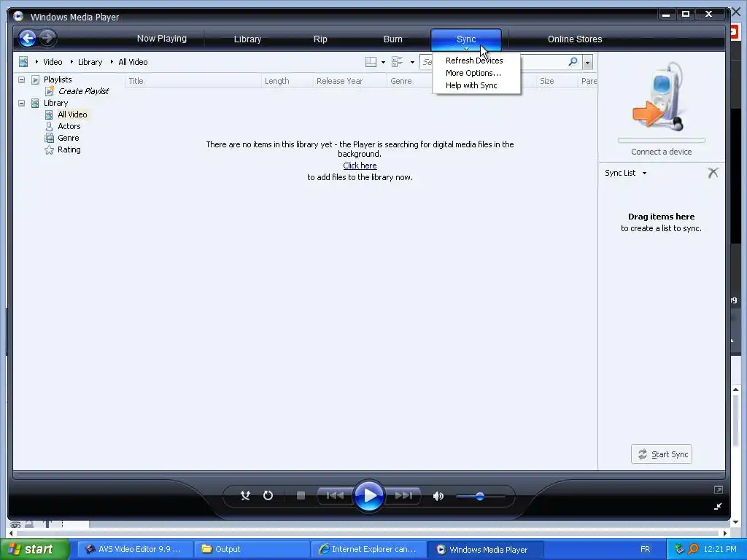Follow the Click here link
The image size is (747, 560).
coord(360,166)
